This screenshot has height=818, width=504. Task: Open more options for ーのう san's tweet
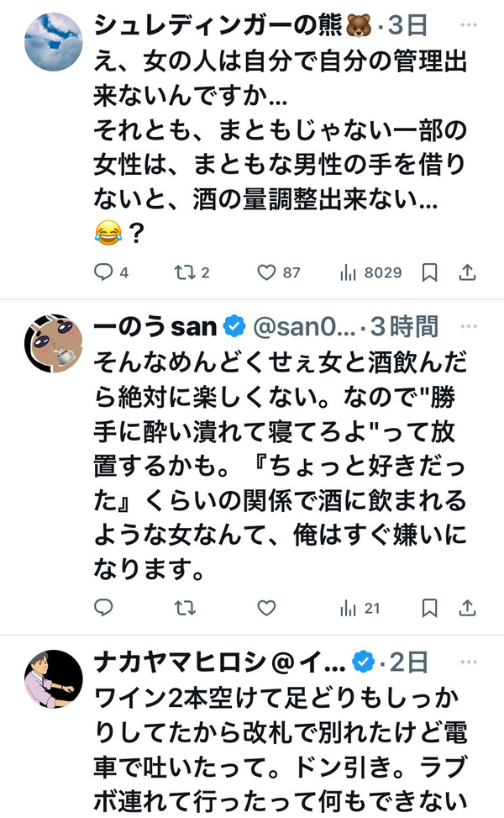coord(469,326)
